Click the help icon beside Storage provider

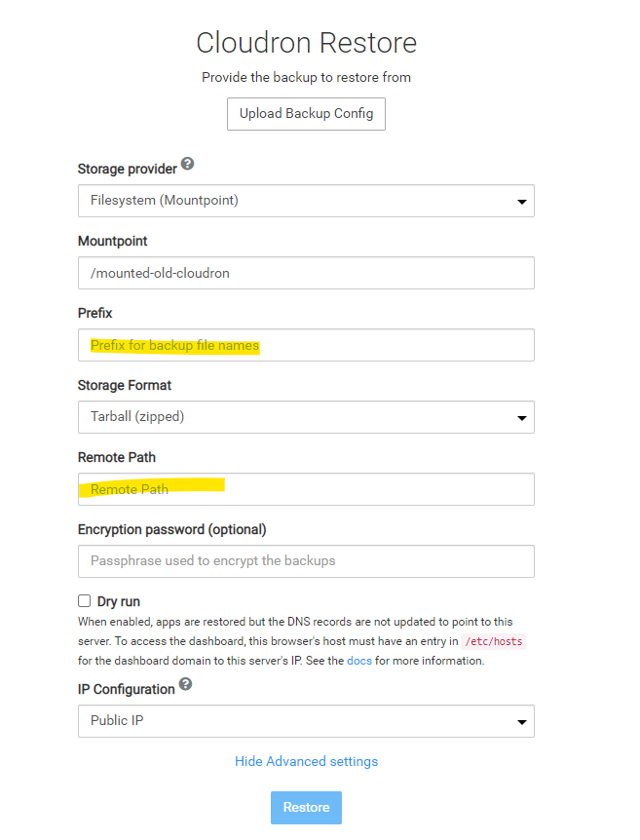click(187, 164)
